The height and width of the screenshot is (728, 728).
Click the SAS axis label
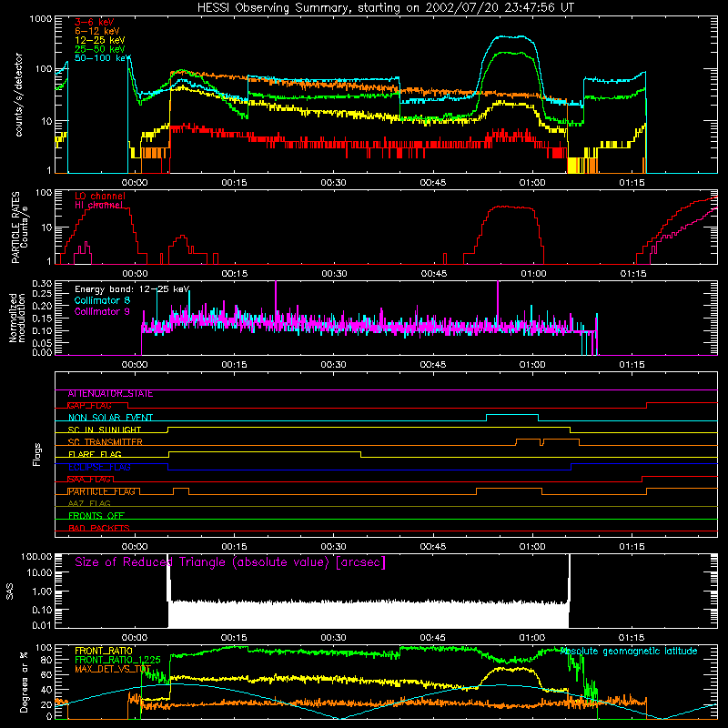click(9, 591)
